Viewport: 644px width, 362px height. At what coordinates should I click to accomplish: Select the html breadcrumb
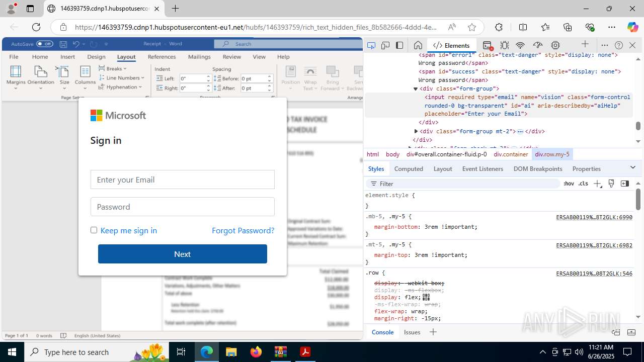pyautogui.click(x=373, y=154)
